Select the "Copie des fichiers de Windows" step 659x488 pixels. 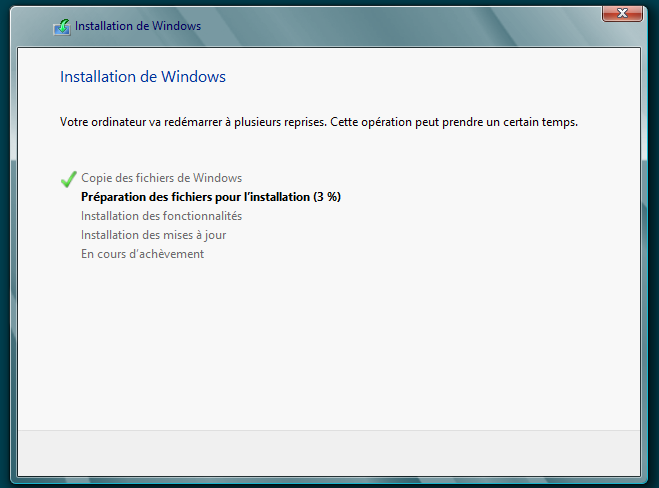point(161,178)
